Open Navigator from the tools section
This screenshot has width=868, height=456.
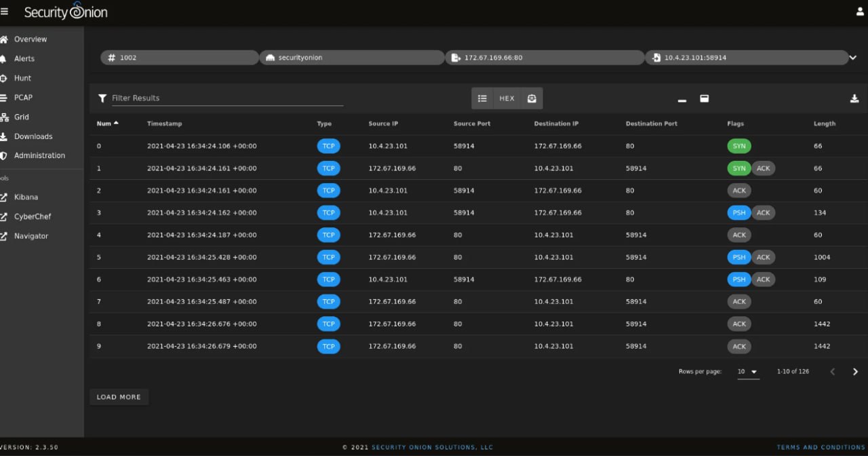pos(31,236)
